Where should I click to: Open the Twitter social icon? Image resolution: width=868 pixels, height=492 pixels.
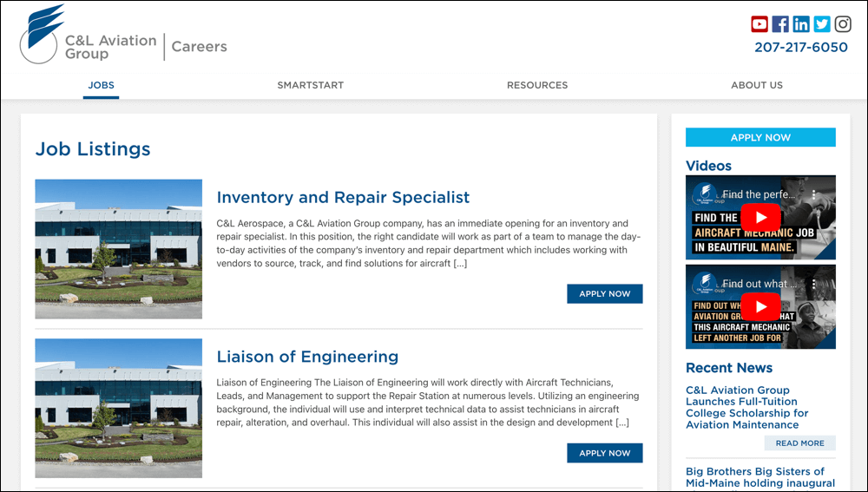(x=822, y=23)
